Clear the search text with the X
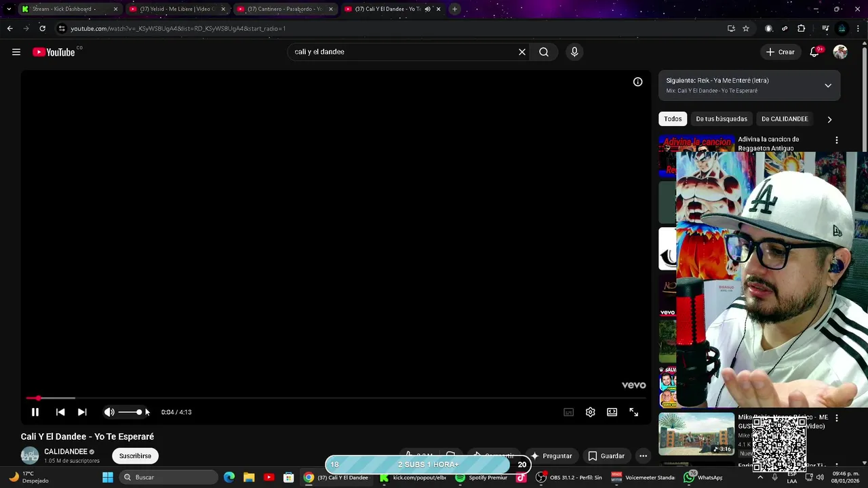Image resolution: width=868 pixels, height=488 pixels. tap(522, 52)
